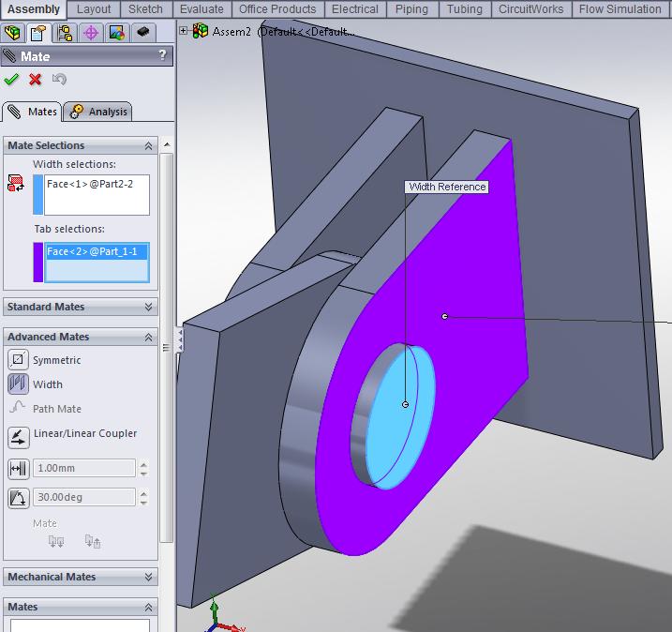This screenshot has height=632, width=672.
Task: Click the multiple mate mode icon beside Width selections
Action: 16,183
